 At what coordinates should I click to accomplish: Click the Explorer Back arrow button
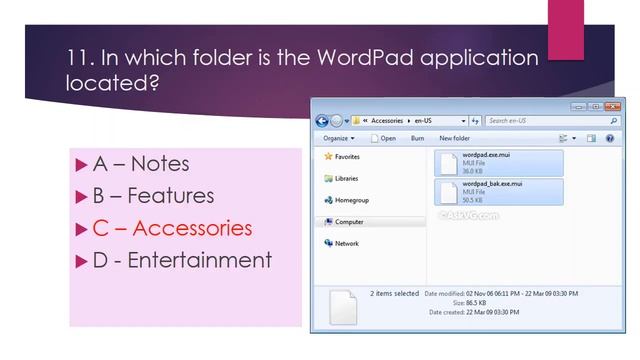[322, 121]
